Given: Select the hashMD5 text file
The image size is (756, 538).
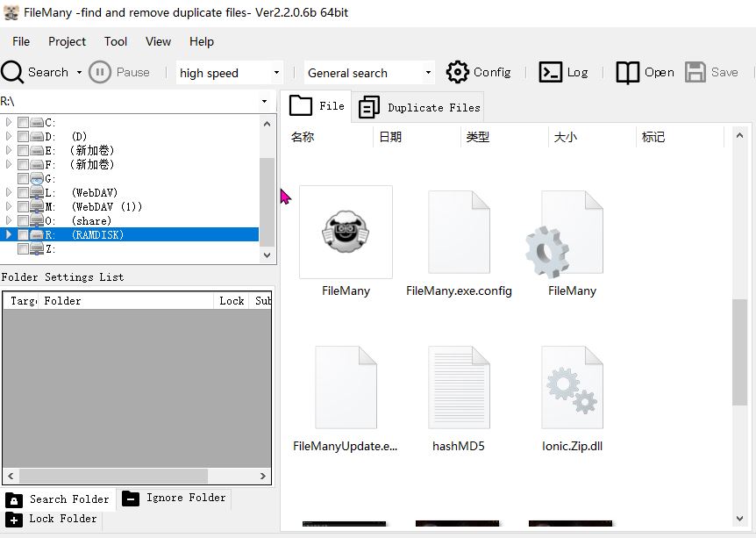Looking at the screenshot, I should coord(459,387).
